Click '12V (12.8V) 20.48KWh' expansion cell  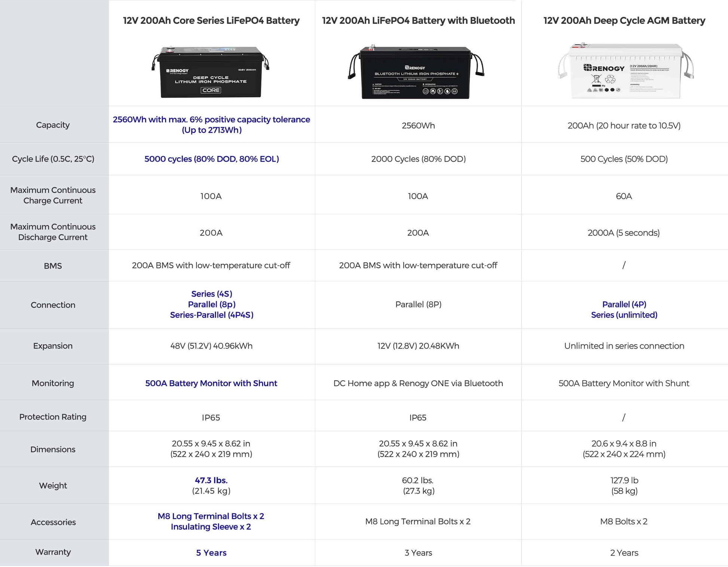tap(418, 346)
